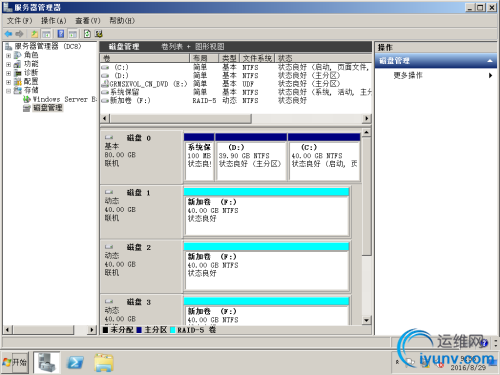Click the Up one level folder icon

coord(35,34)
